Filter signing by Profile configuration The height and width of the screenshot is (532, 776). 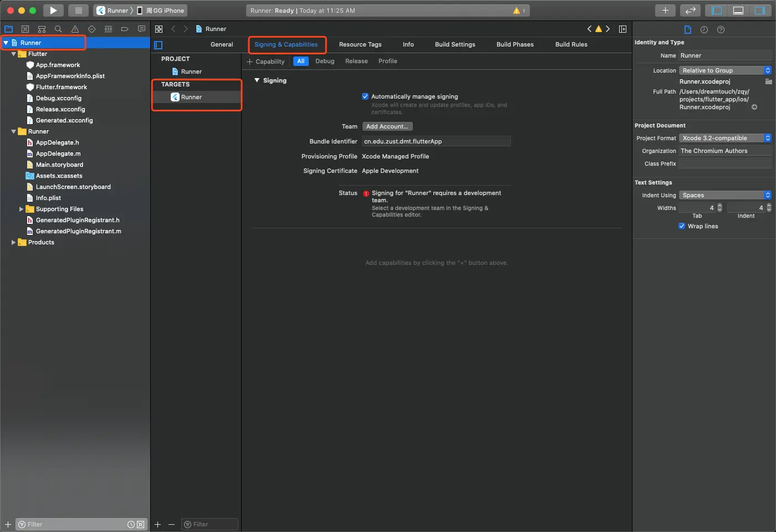pyautogui.click(x=388, y=61)
